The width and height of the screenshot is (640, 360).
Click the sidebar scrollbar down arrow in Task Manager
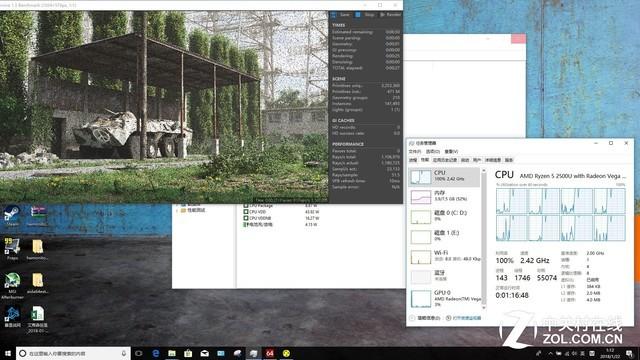484,307
